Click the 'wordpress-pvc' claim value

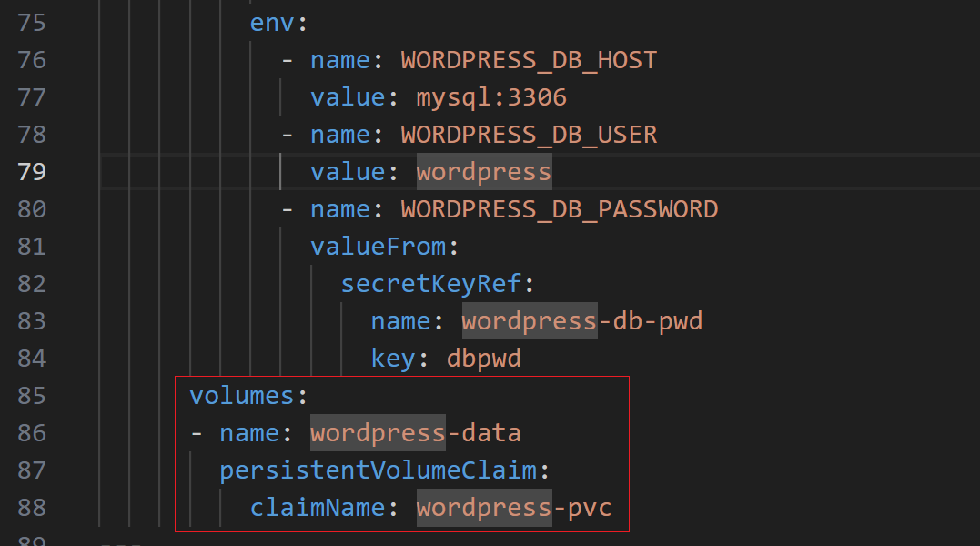[x=514, y=508]
